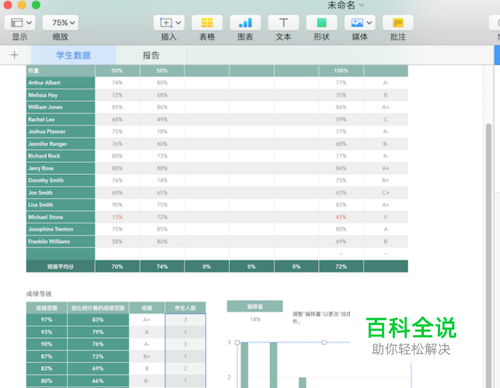
Task: Open the 75% zoom dropdown
Action: point(60,23)
